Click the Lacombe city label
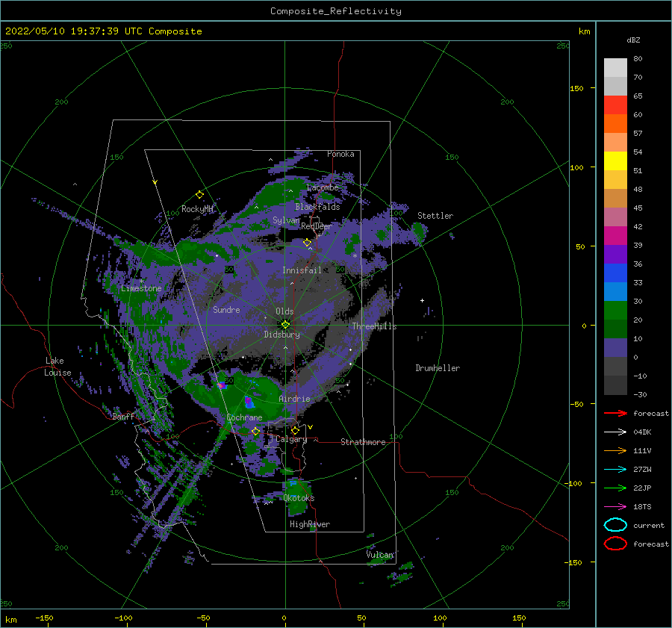 click(x=323, y=187)
